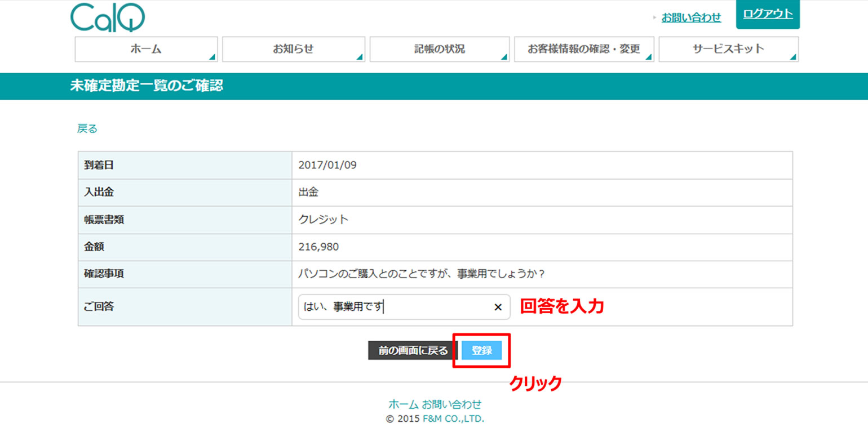Focus the ご回答 text input field

click(x=404, y=307)
